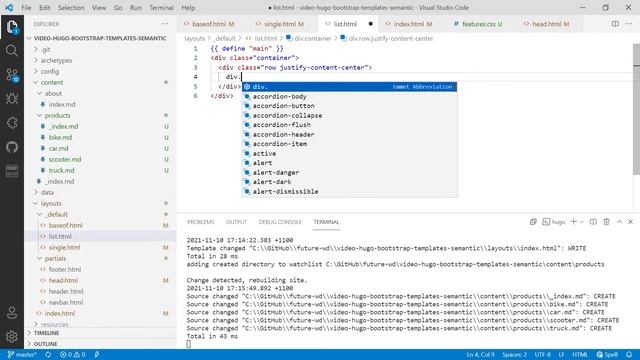Screen dimensions: 640x360
Task: Switch to the OUTPUT panel tab
Action: (x=236, y=222)
